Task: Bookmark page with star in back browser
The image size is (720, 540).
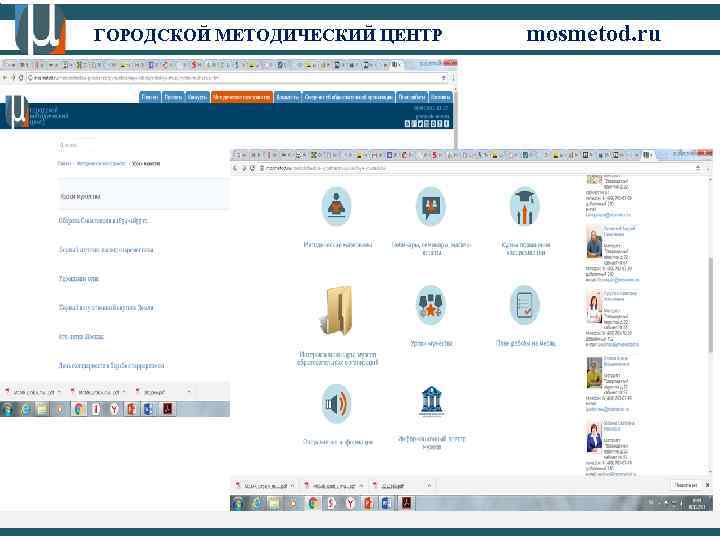Action: [x=444, y=78]
